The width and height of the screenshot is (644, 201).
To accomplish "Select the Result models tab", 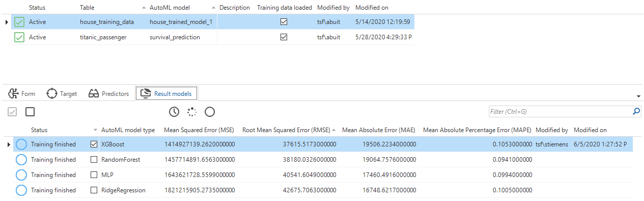I will point(166,93).
